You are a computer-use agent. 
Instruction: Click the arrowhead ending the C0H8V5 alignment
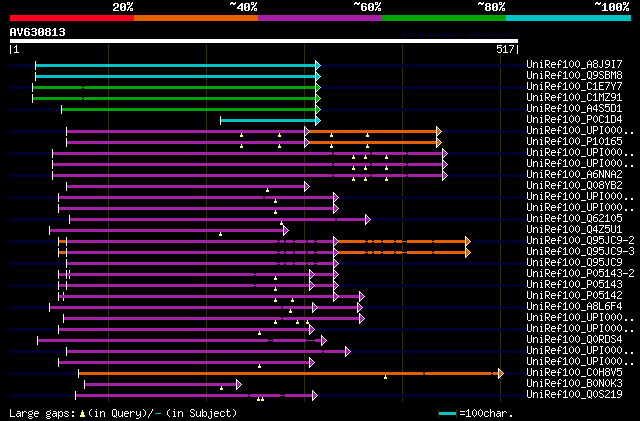[x=501, y=374]
